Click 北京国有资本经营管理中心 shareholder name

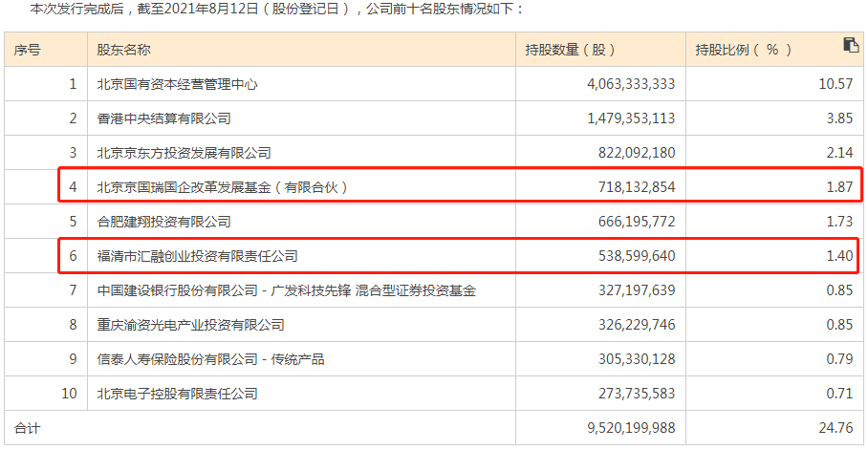click(x=177, y=84)
